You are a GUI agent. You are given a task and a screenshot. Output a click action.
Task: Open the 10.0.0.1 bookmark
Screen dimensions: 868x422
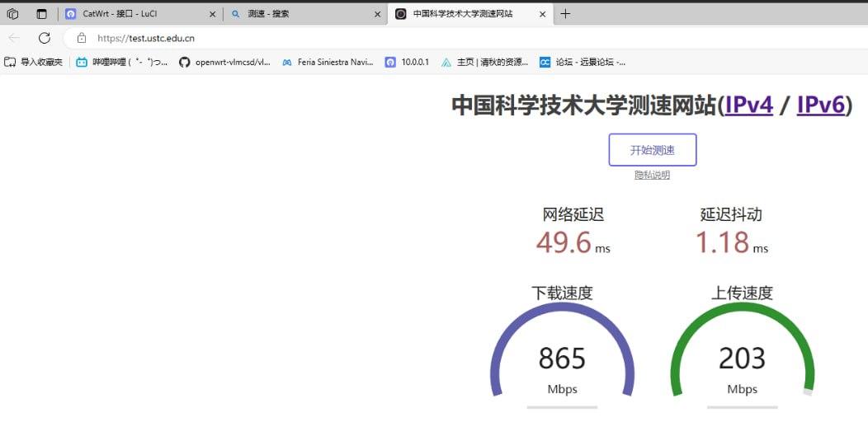[407, 63]
